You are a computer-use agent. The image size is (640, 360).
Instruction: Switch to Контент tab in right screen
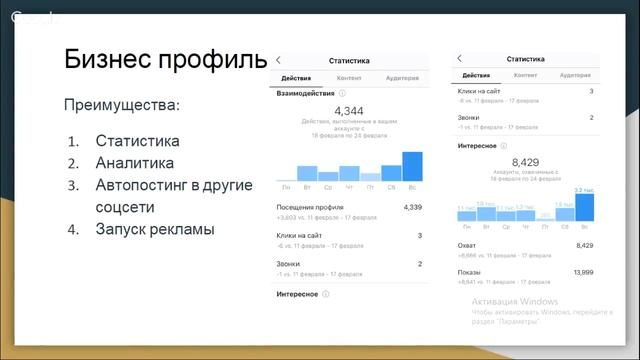tap(525, 76)
